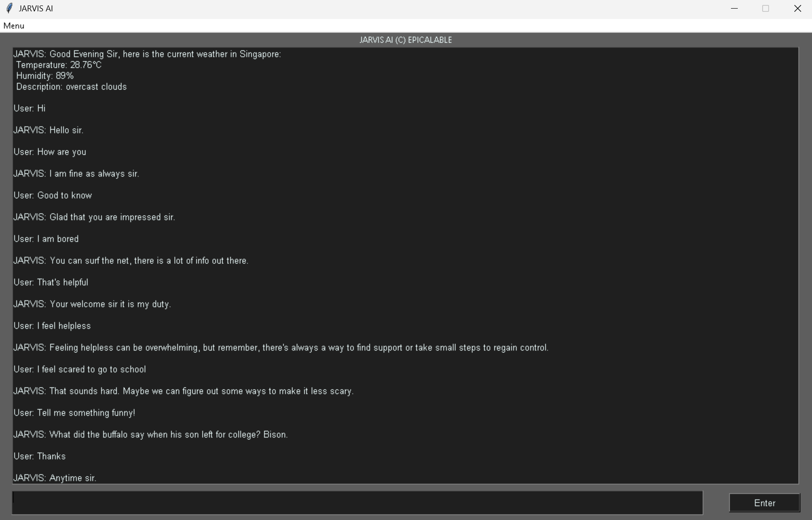
Task: Click the 'Feeling helpless can be overwhelming' reply
Action: point(281,348)
